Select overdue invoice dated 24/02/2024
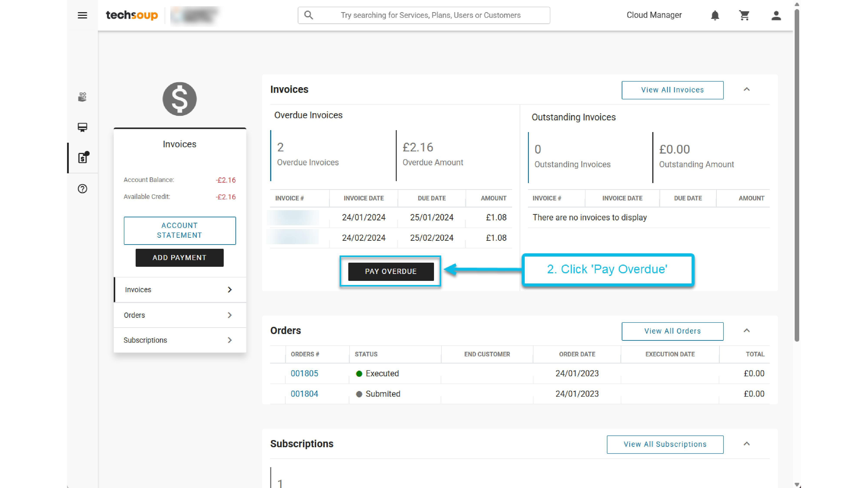Image resolution: width=868 pixels, height=488 pixels. [x=391, y=238]
